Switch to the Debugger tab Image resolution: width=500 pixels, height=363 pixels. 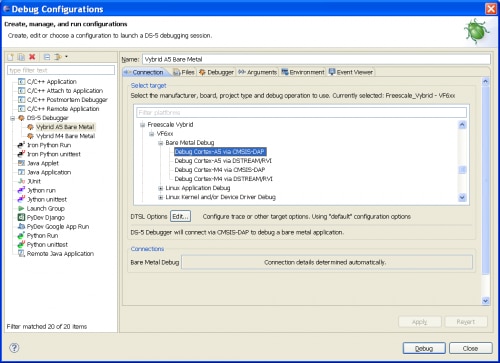[x=216, y=72]
